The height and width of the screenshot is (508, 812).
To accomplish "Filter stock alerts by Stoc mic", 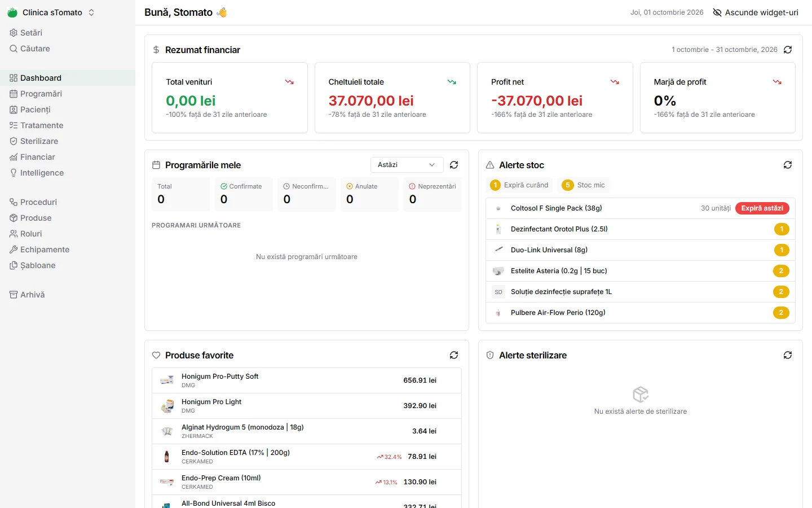I will coord(584,185).
